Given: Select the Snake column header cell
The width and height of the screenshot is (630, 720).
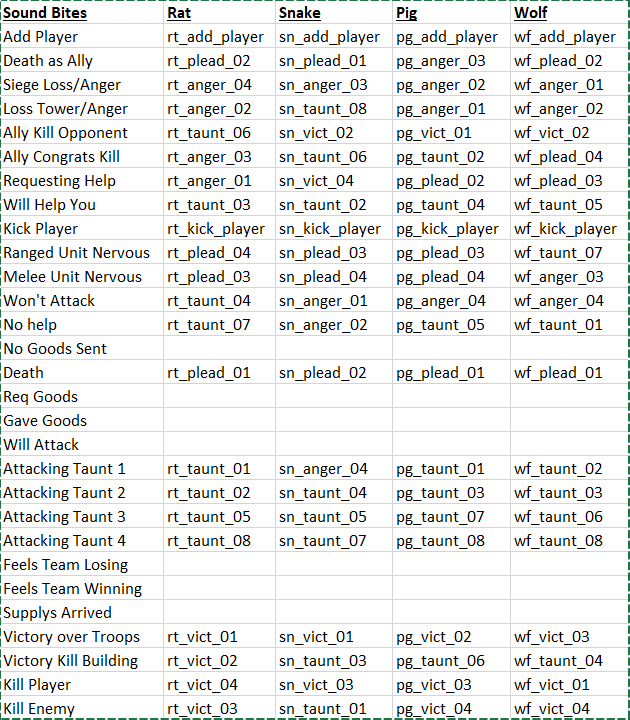Looking at the screenshot, I should pos(334,12).
